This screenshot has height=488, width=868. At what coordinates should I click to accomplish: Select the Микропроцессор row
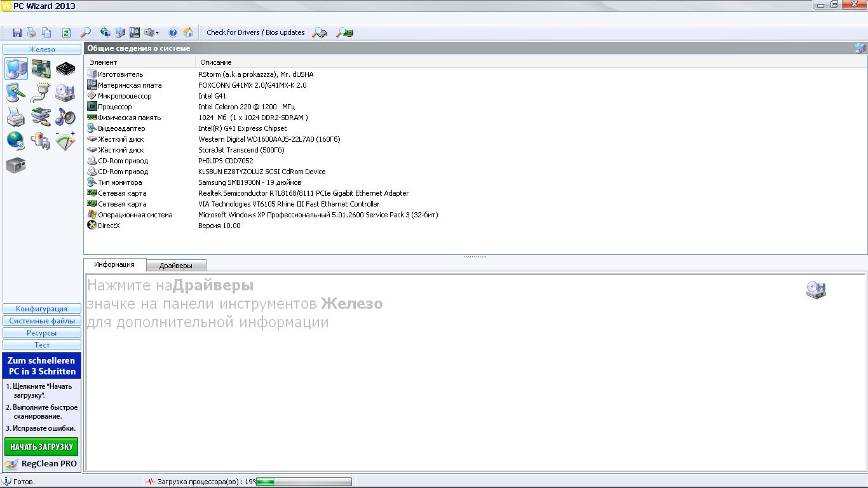(x=475, y=96)
